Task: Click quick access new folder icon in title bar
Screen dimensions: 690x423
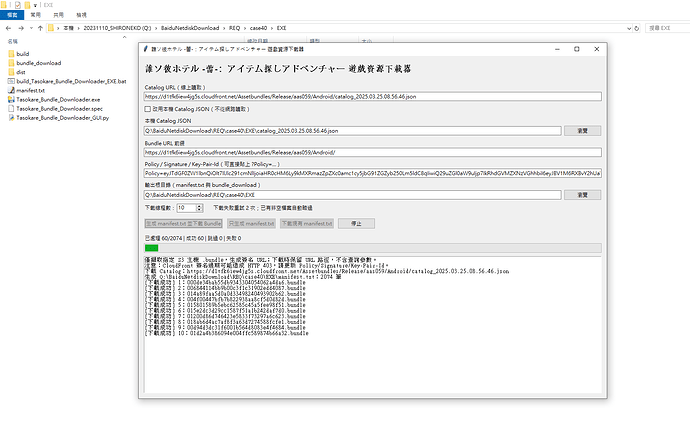Action: (27, 5)
